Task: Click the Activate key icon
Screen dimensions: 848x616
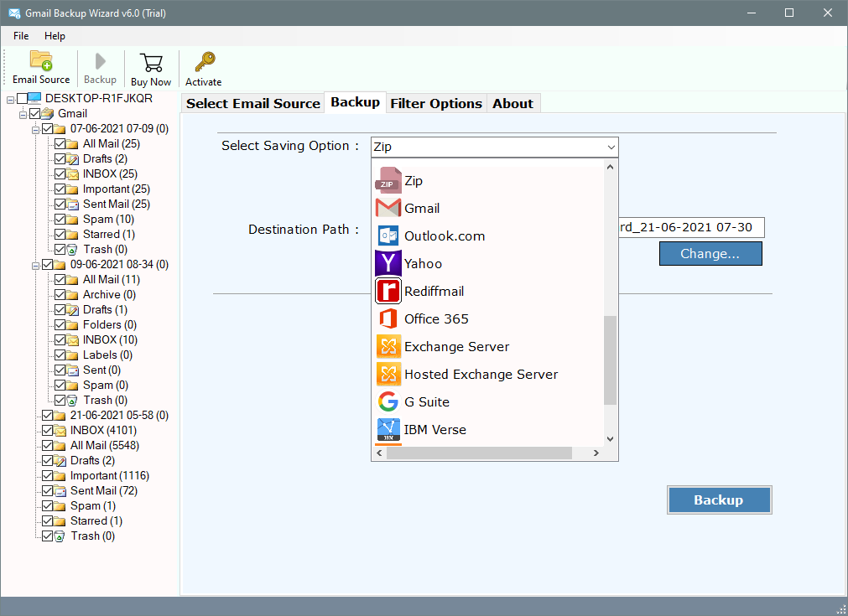Action: click(205, 62)
